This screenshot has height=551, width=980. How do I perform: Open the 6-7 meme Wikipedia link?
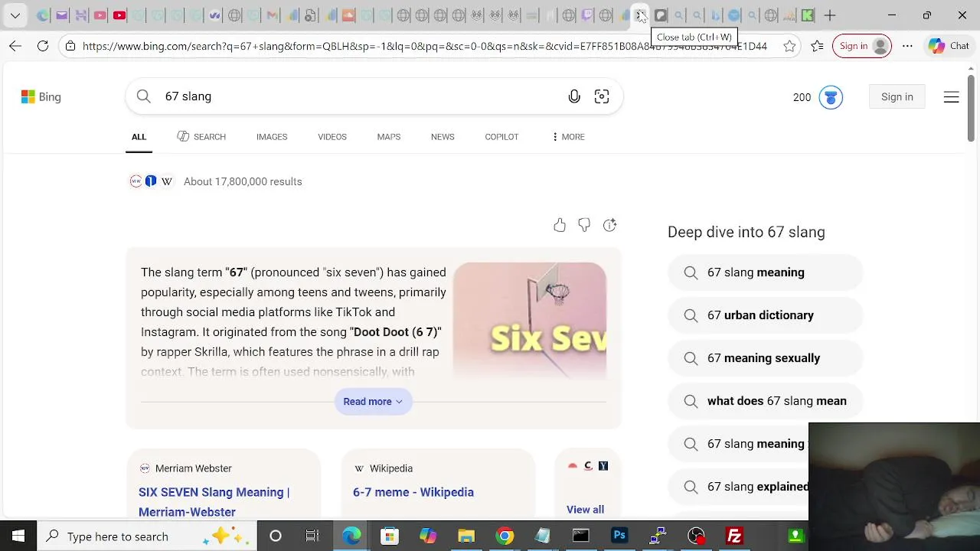[x=413, y=492]
